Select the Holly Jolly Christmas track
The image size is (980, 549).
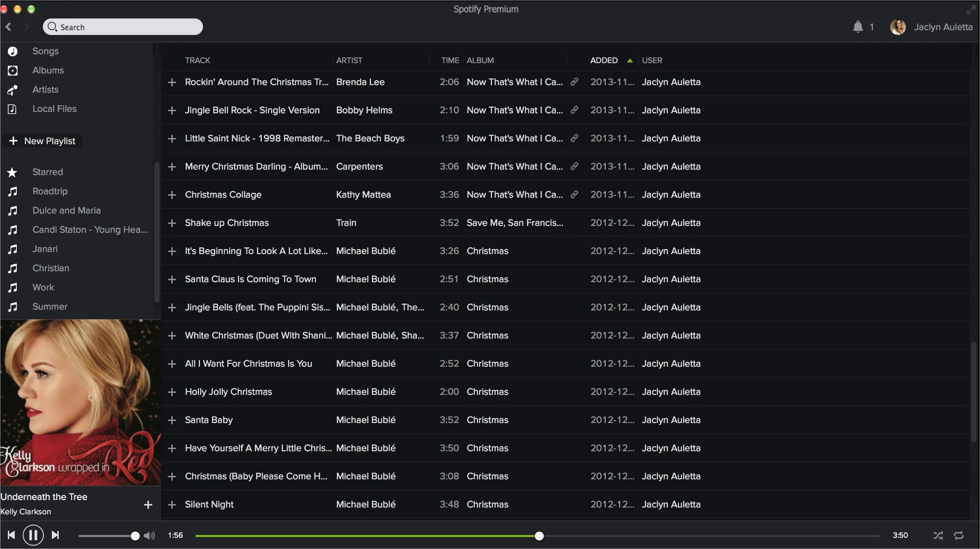click(228, 392)
